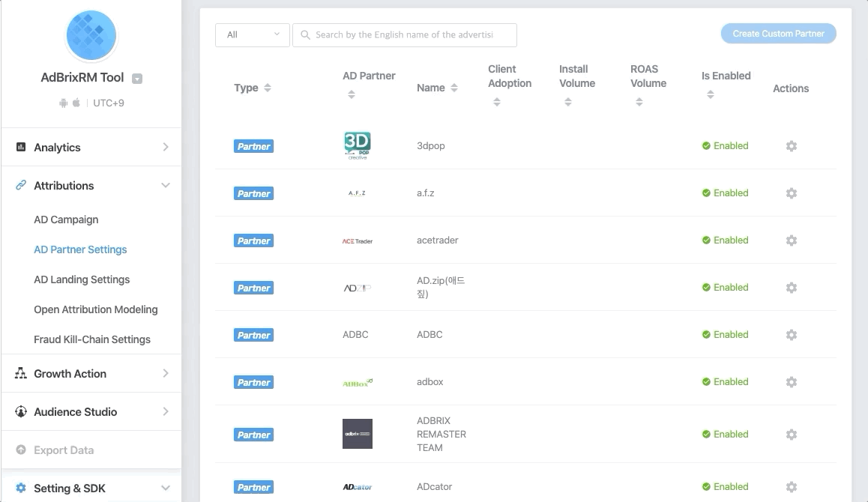Focus the advertiser name search field
868x502 pixels.
coord(405,35)
